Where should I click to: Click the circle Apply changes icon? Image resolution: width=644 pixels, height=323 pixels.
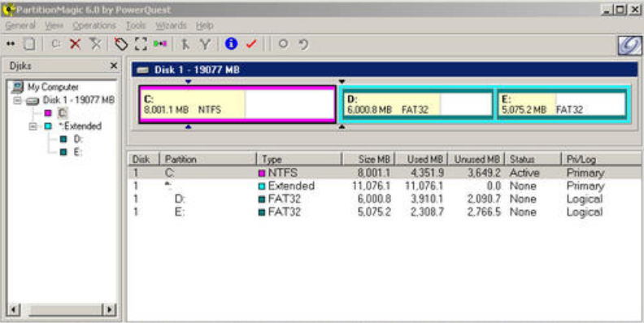tap(283, 43)
